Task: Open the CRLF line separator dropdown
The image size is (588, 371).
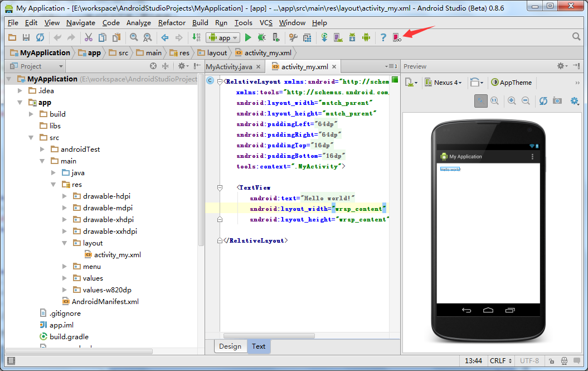Action: point(500,361)
